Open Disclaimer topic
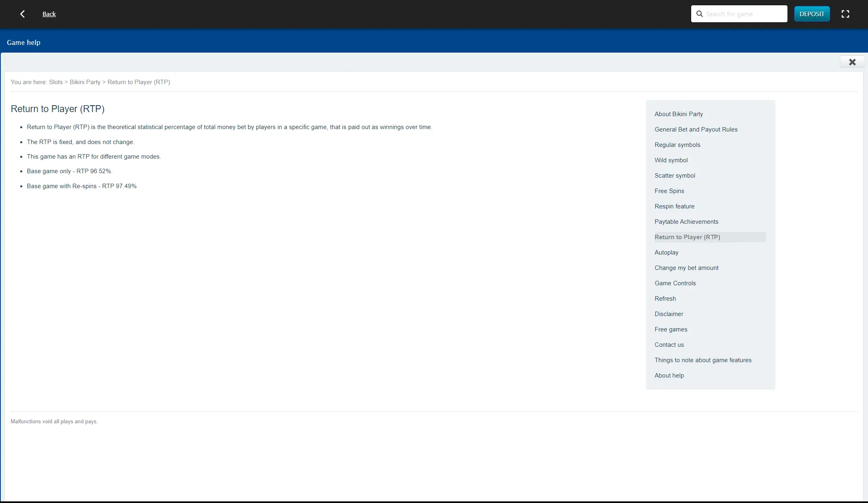The width and height of the screenshot is (868, 503). (x=669, y=314)
